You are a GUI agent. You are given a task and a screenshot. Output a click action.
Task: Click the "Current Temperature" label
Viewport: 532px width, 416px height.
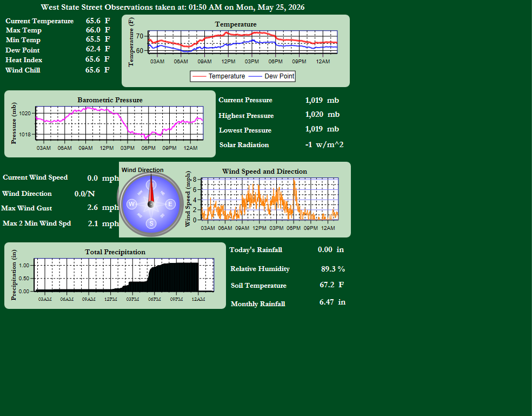point(39,21)
